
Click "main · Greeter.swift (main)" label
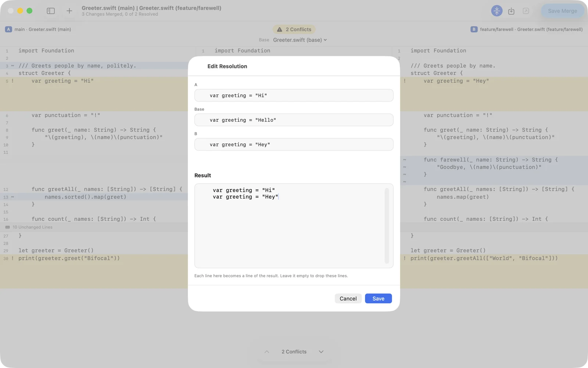tap(43, 29)
